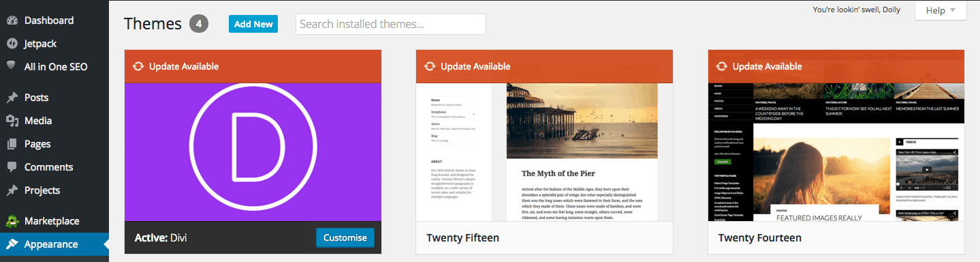
Task: Click the Pages icon in sidebar
Action: click(x=12, y=144)
